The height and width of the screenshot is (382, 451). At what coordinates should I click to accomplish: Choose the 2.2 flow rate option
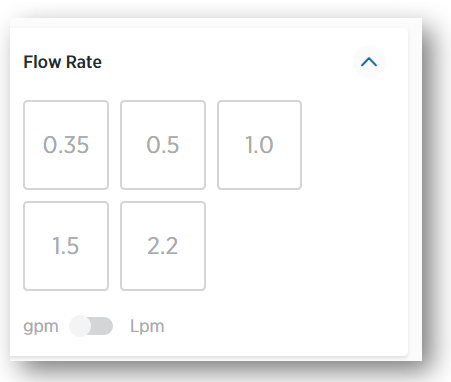point(163,246)
